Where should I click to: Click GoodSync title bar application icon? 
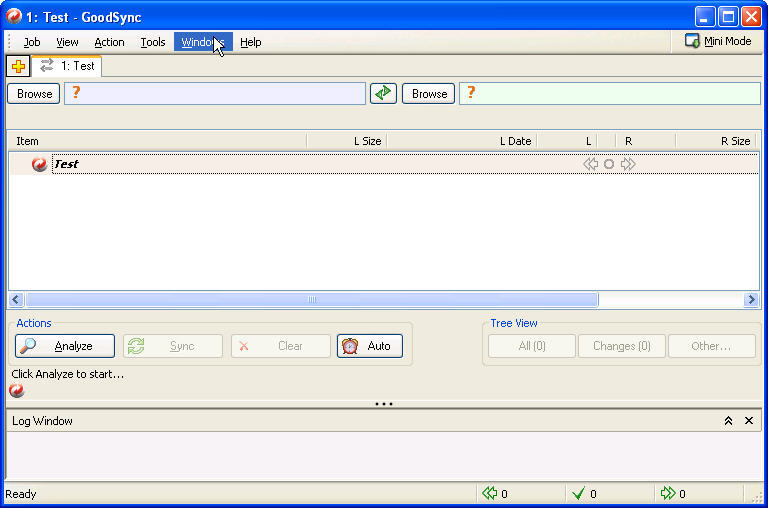[14, 17]
